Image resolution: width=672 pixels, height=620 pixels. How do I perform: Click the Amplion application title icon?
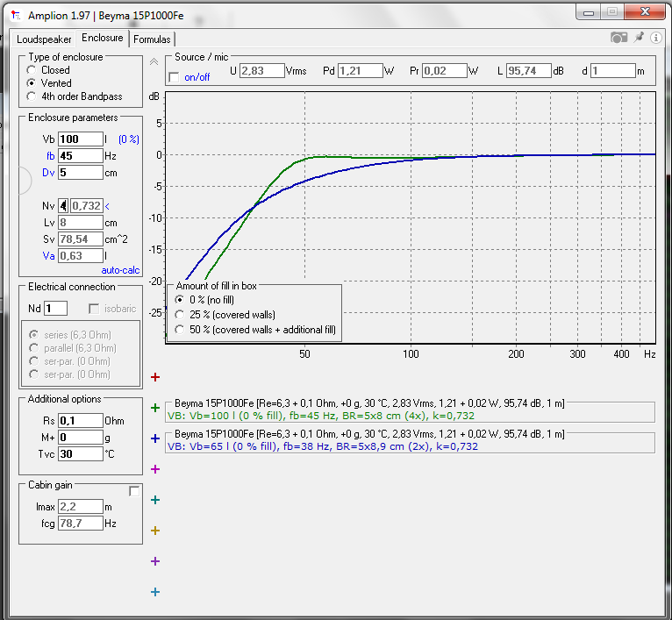[x=17, y=16]
